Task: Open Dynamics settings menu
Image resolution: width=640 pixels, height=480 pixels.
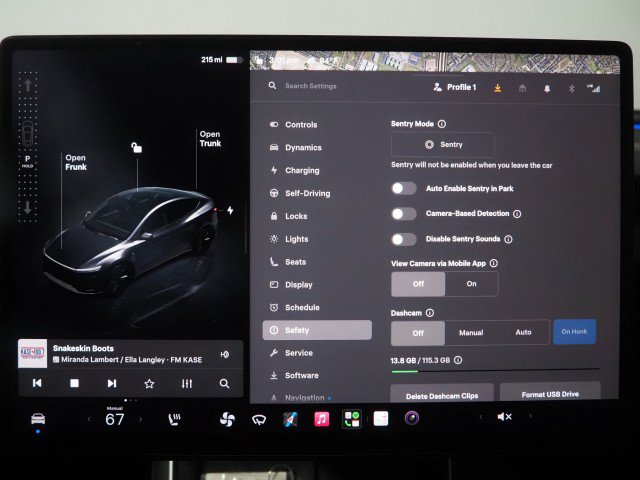Action: tap(317, 147)
